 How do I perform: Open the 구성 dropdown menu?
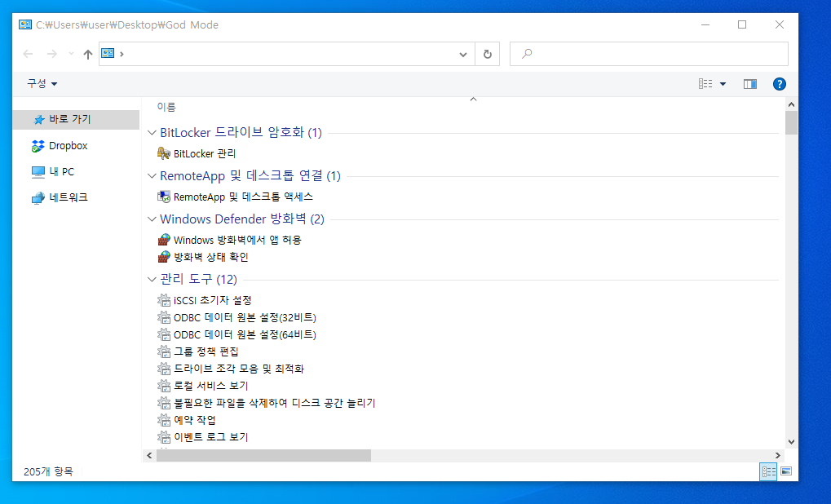point(42,84)
